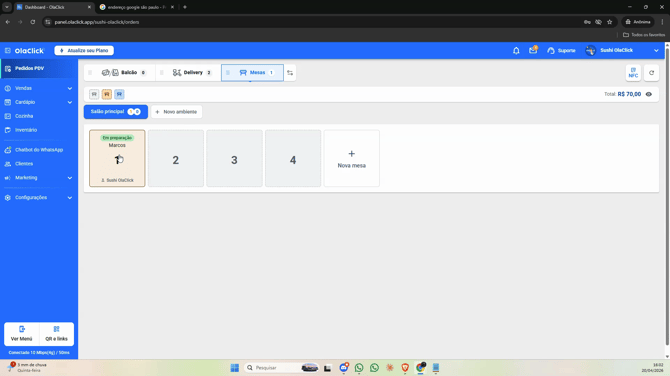This screenshot has width=670, height=376.
Task: Refresh the orders with the reload icon
Action: coord(652,73)
